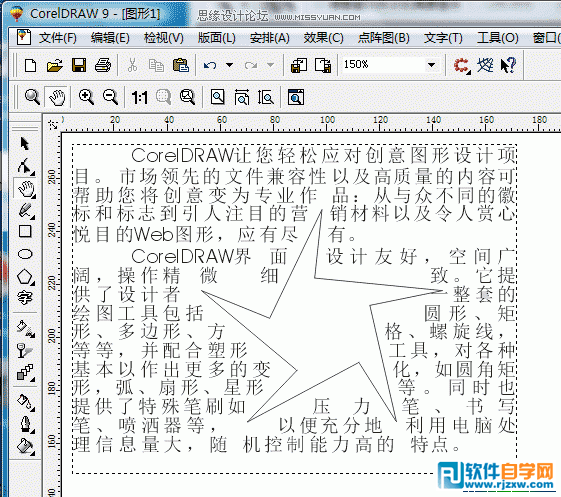Click the New document icon
This screenshot has height=497, width=561.
(x=30, y=65)
